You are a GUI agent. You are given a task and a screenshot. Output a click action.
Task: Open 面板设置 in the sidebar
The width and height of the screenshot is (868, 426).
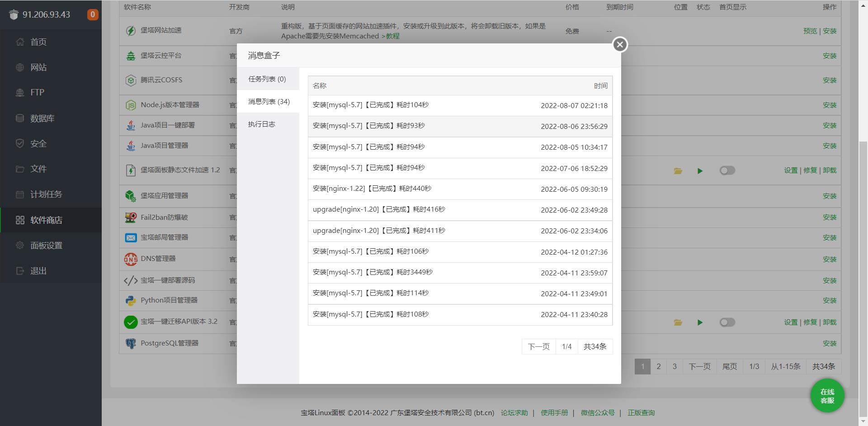(51, 245)
